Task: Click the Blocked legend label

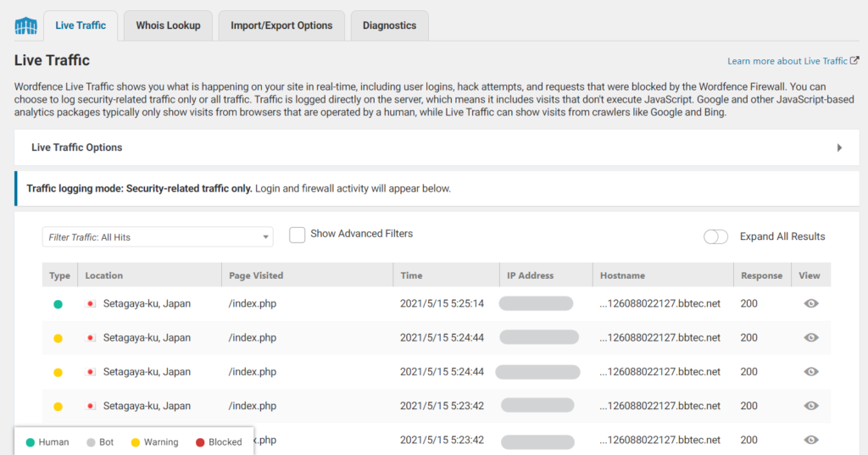Action: click(x=225, y=442)
